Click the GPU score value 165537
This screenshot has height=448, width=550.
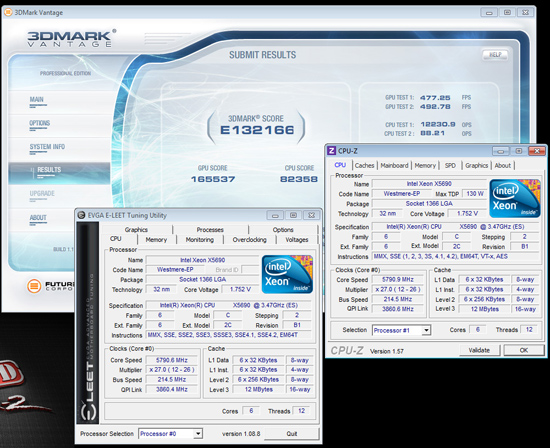(x=213, y=179)
